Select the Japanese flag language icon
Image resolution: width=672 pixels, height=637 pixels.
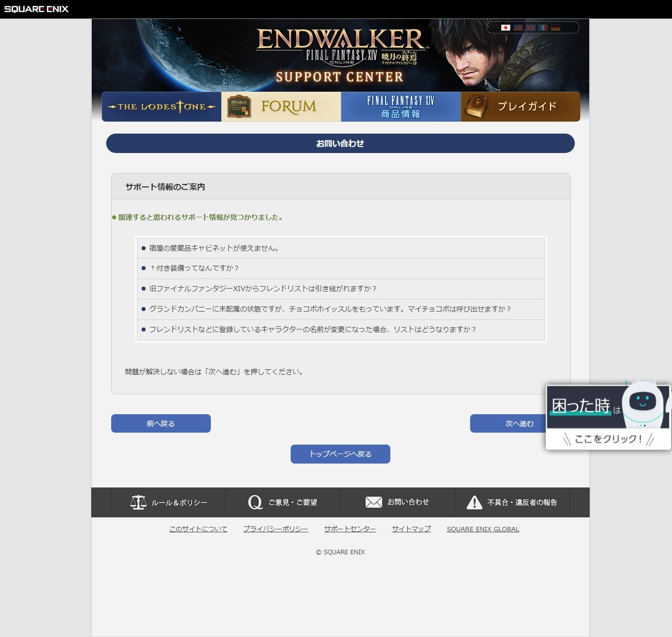[x=505, y=28]
